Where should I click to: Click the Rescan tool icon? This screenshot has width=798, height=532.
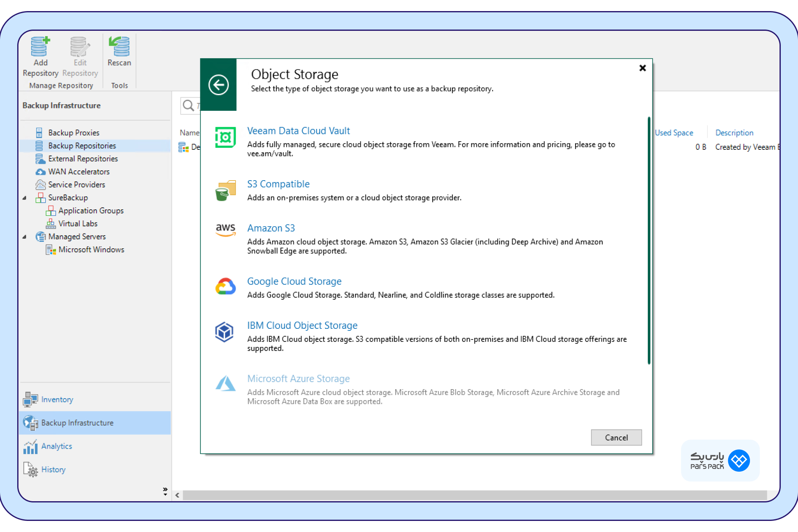pyautogui.click(x=119, y=46)
